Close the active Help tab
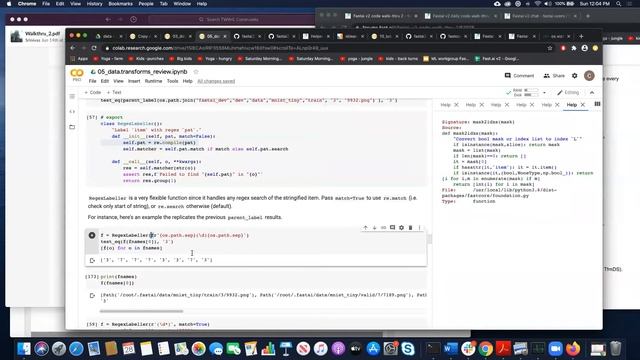This screenshot has width=640, height=360. click(583, 105)
